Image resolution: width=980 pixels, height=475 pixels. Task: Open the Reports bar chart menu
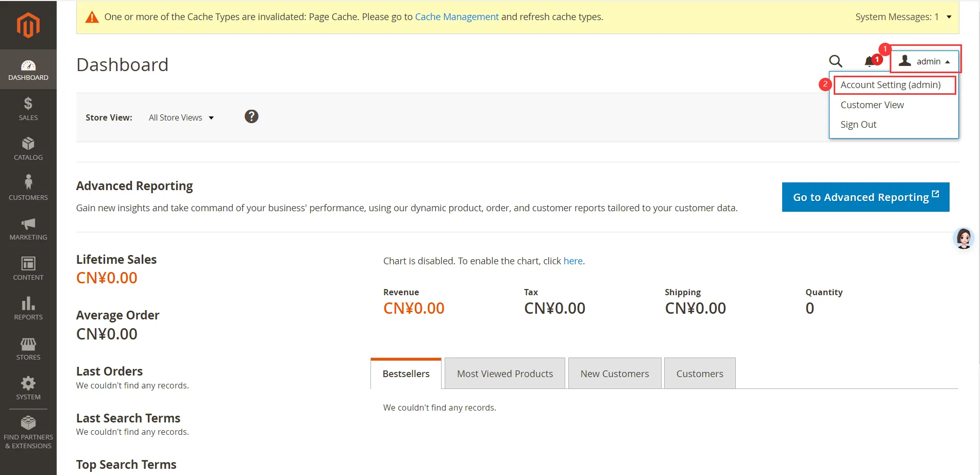[x=28, y=308]
